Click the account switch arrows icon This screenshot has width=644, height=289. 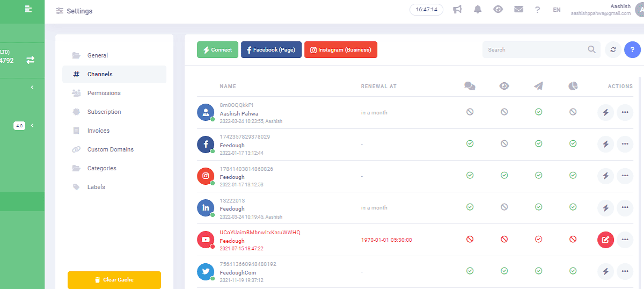point(31,60)
